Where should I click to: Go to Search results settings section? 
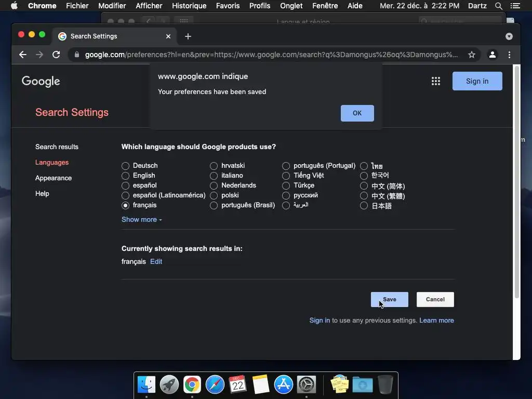tap(57, 147)
